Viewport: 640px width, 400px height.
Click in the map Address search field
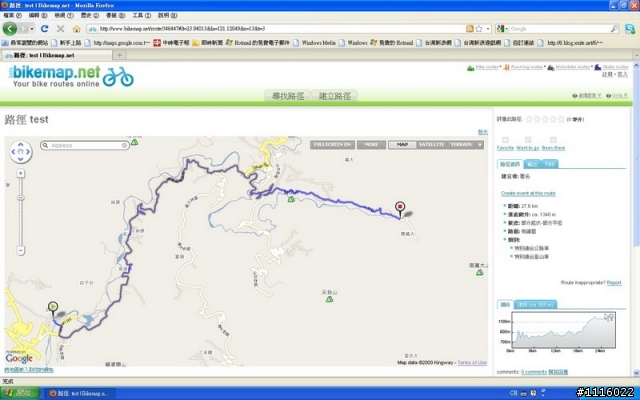[x=85, y=145]
